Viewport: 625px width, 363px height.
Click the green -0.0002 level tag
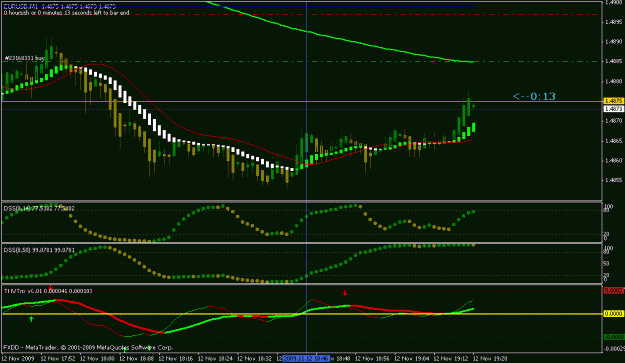point(614,337)
